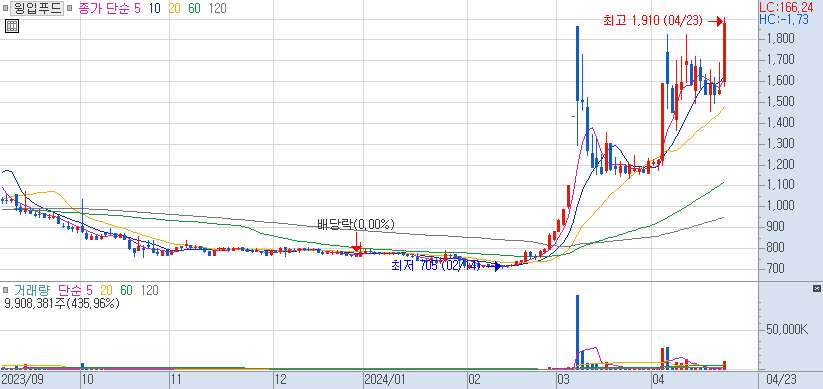Click the 11 month label on date axis

177,379
